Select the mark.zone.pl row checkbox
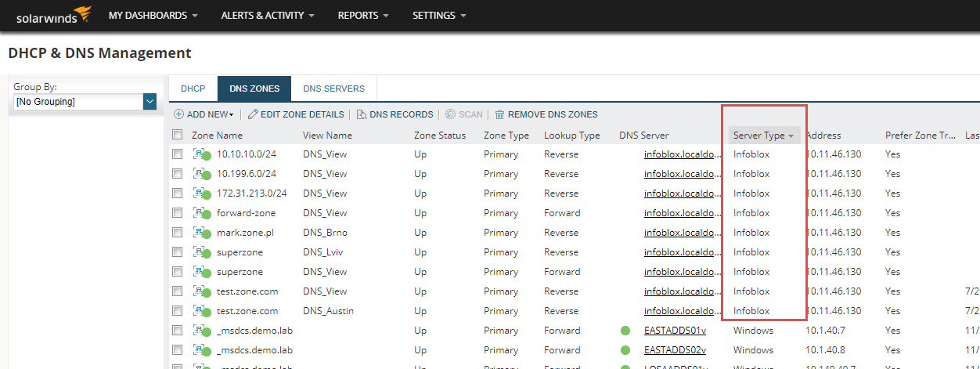980x369 pixels. click(x=178, y=233)
